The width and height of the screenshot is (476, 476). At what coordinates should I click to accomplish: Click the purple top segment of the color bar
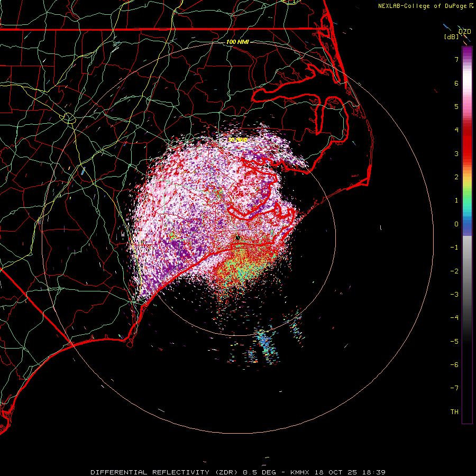[467, 52]
